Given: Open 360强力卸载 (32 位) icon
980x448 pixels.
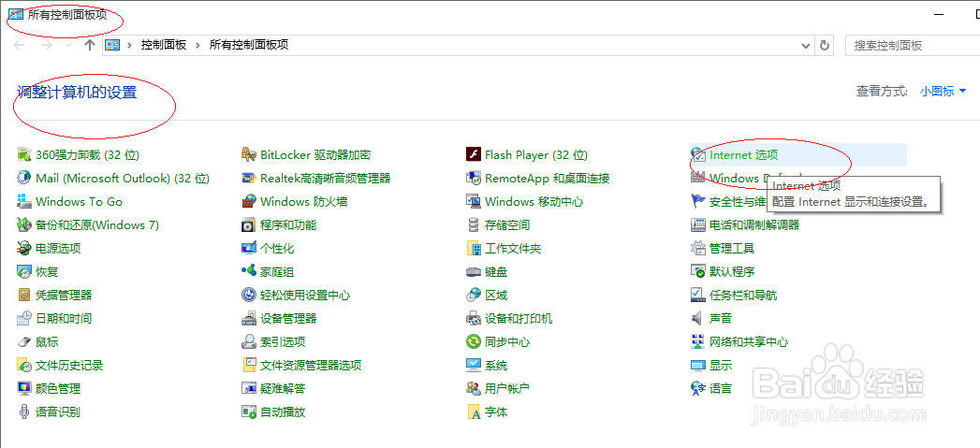Looking at the screenshot, I should [24, 154].
